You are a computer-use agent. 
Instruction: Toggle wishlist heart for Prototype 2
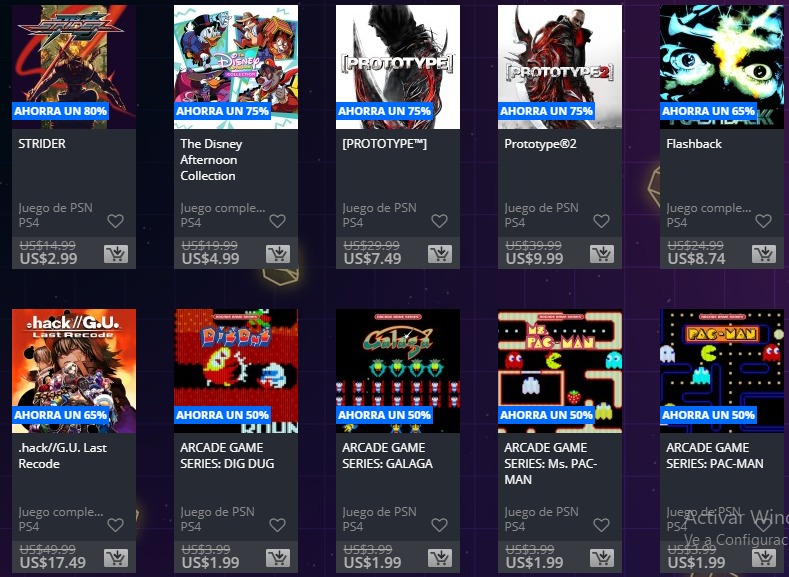point(602,221)
